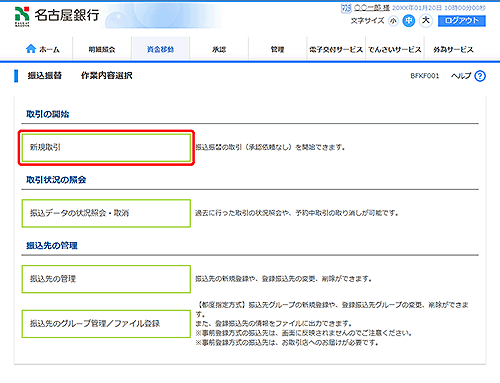Click the 振込先の管理 button
The image size is (500, 383).
[x=106, y=279]
